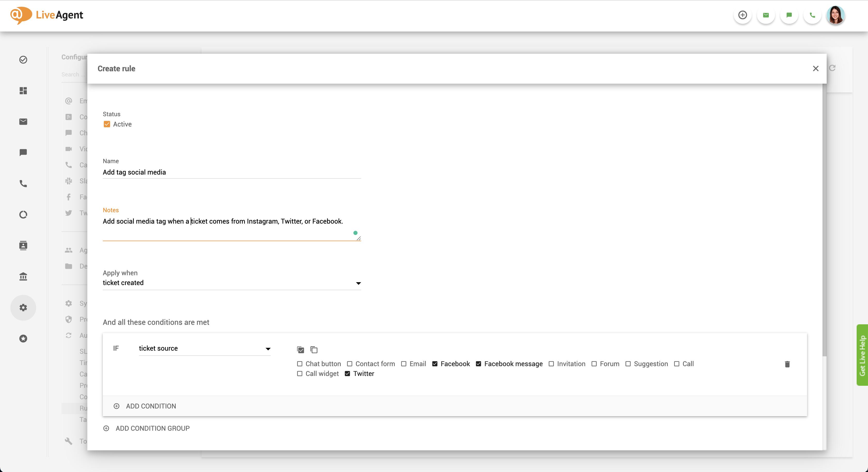Click the select all sources icon
This screenshot has height=472, width=868.
click(x=300, y=350)
